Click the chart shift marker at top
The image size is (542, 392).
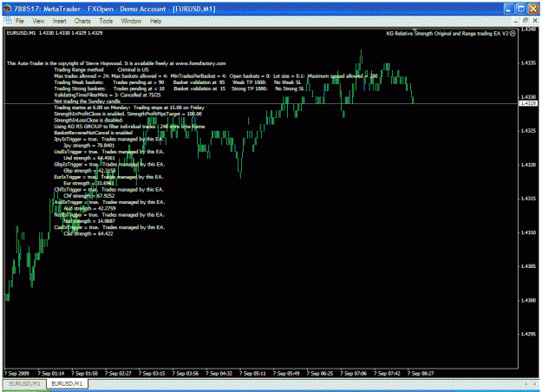[x=415, y=30]
